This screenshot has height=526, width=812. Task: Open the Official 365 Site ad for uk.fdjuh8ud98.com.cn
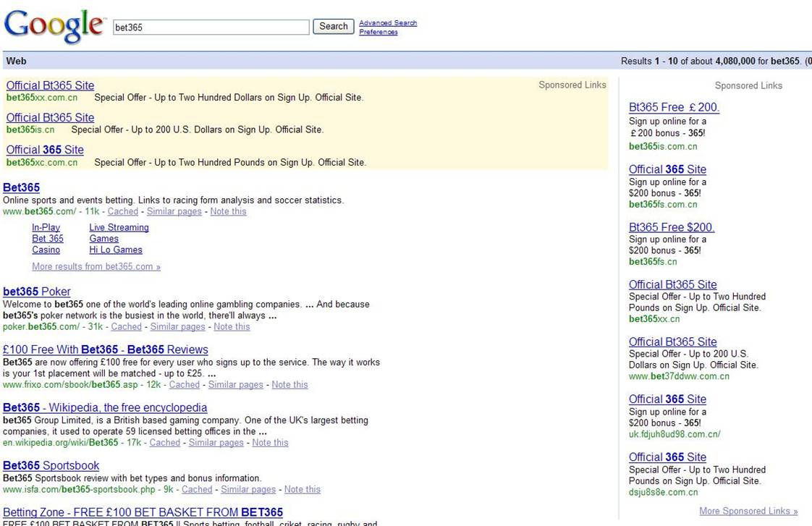[x=667, y=399]
